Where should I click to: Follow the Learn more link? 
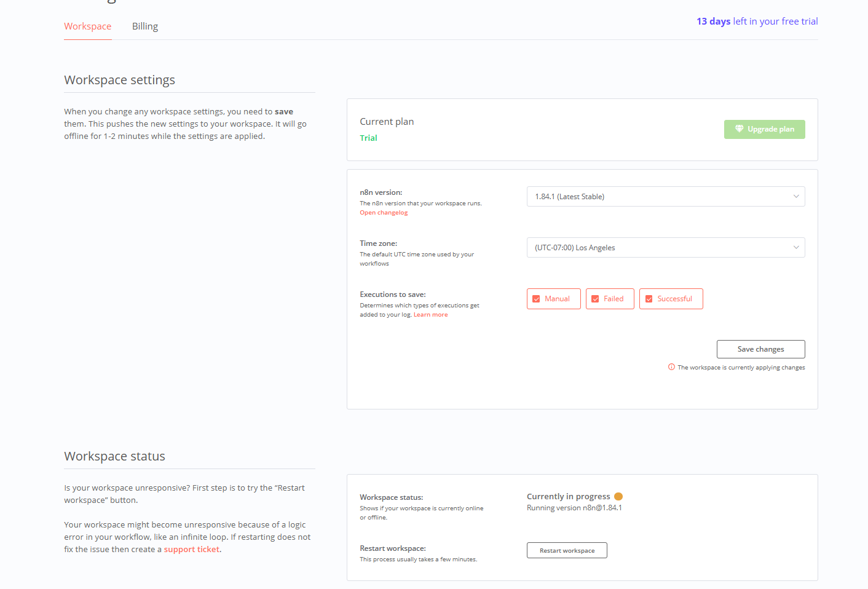430,315
